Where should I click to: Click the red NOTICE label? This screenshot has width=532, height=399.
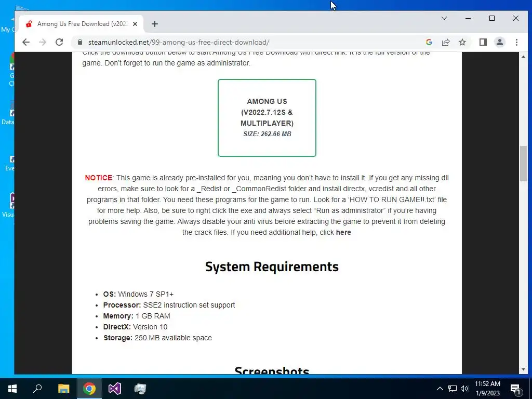point(98,178)
